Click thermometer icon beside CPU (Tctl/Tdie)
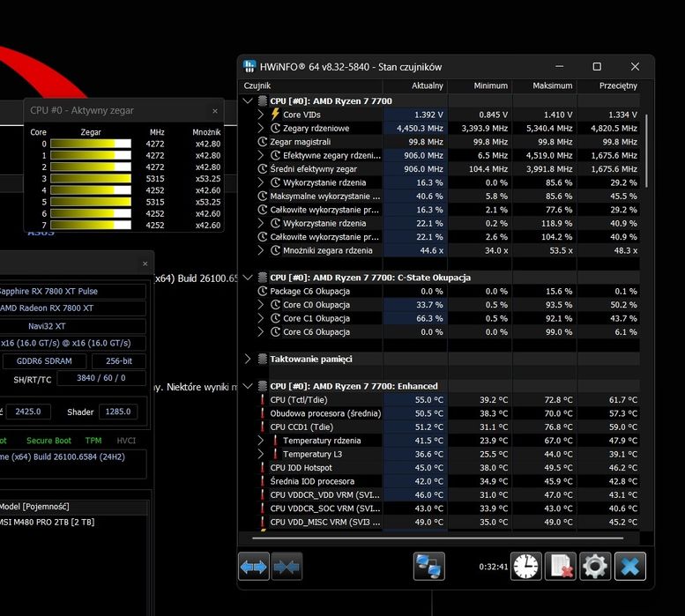 coord(263,400)
